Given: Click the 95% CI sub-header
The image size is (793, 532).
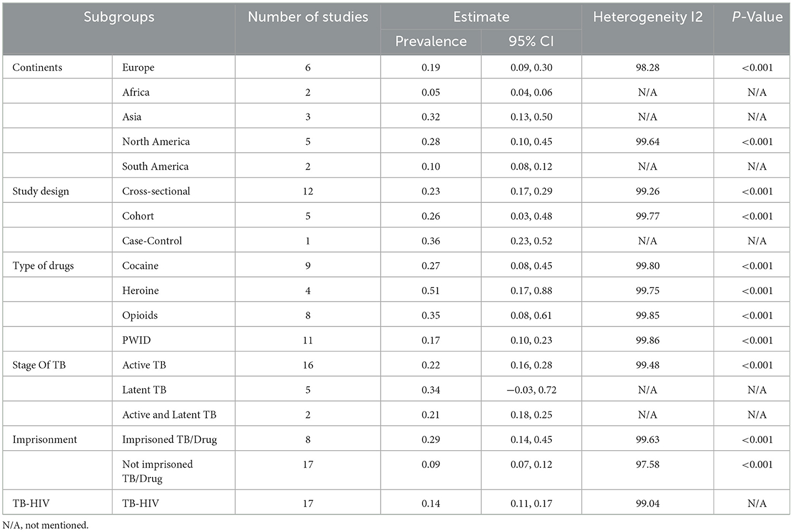Looking at the screenshot, I should click(x=531, y=41).
